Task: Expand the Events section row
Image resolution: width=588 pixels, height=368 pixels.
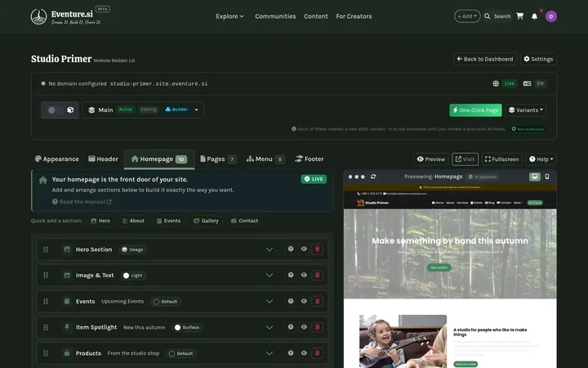Action: click(269, 301)
